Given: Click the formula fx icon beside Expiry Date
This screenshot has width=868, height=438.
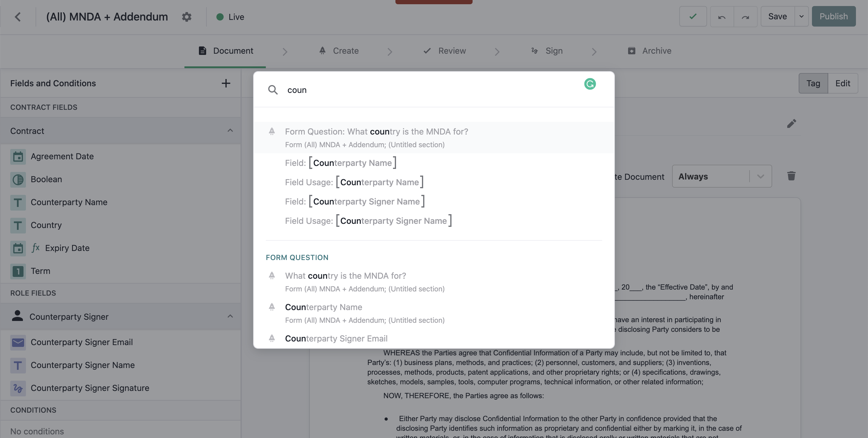Looking at the screenshot, I should click(35, 248).
